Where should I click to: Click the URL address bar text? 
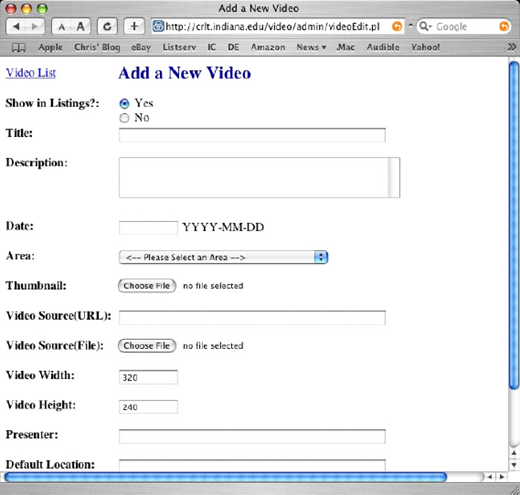coord(272,26)
